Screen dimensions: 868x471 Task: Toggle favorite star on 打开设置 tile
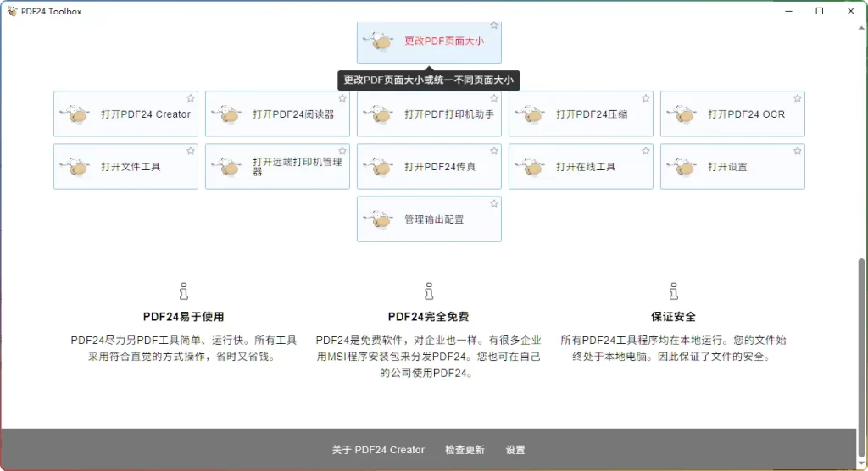point(797,151)
